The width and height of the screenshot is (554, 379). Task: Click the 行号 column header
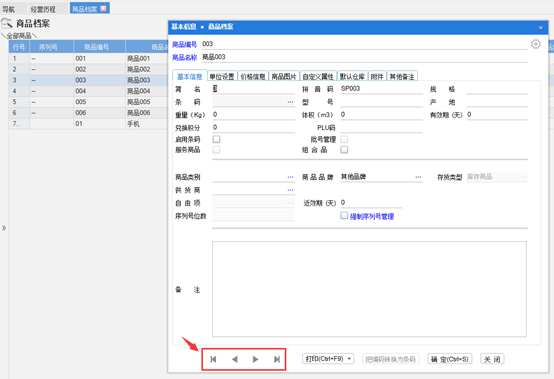pos(19,47)
